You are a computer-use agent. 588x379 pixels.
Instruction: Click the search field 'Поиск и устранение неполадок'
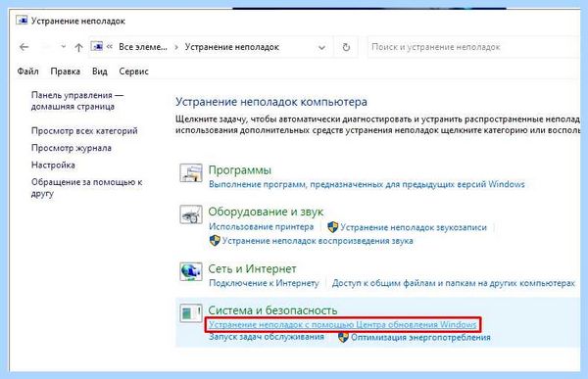coord(473,47)
